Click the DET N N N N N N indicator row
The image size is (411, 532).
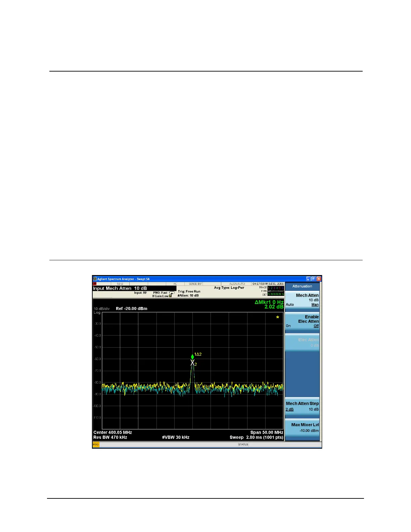pos(273,295)
